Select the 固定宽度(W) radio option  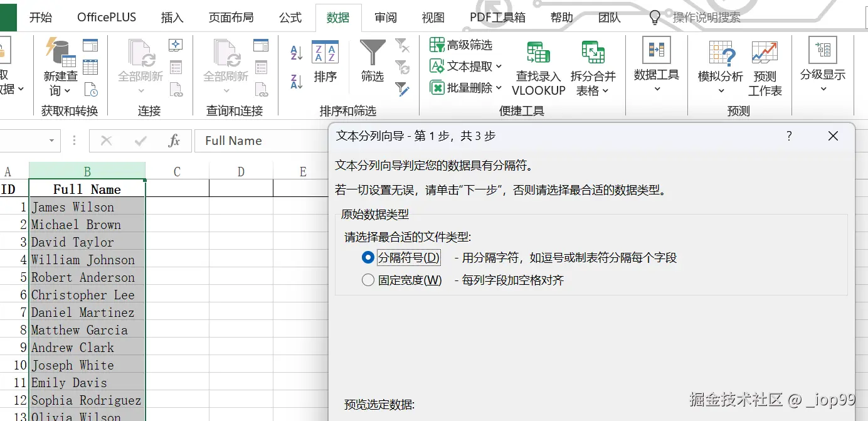[x=368, y=280]
